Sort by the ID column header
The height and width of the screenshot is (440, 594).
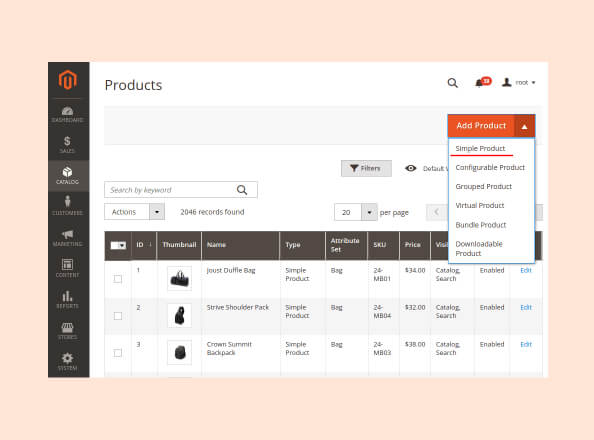[144, 245]
